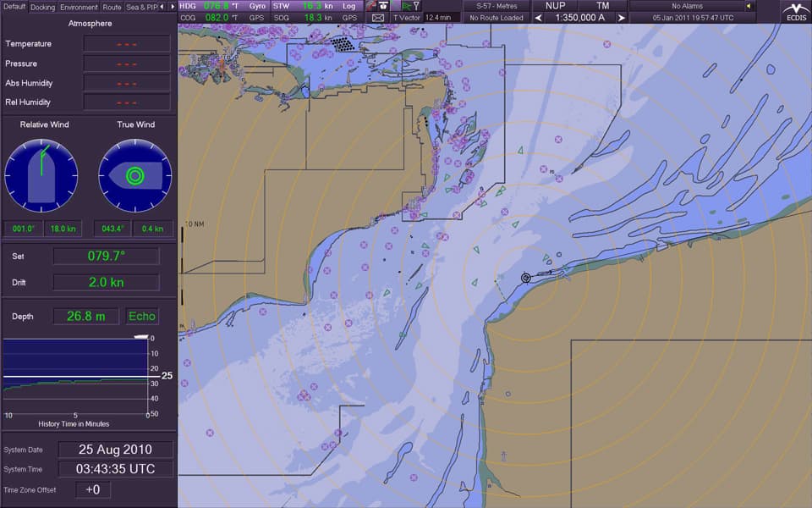Increase chart scale with right arrow
This screenshot has width=812, height=508.
point(622,18)
